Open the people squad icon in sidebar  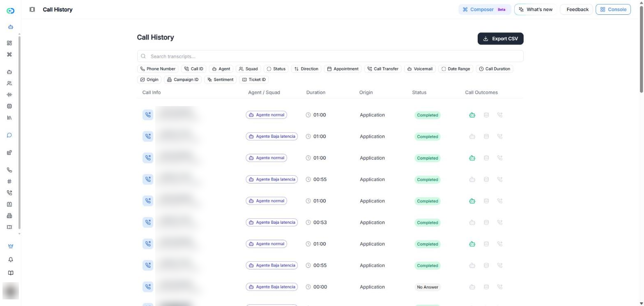point(9,83)
